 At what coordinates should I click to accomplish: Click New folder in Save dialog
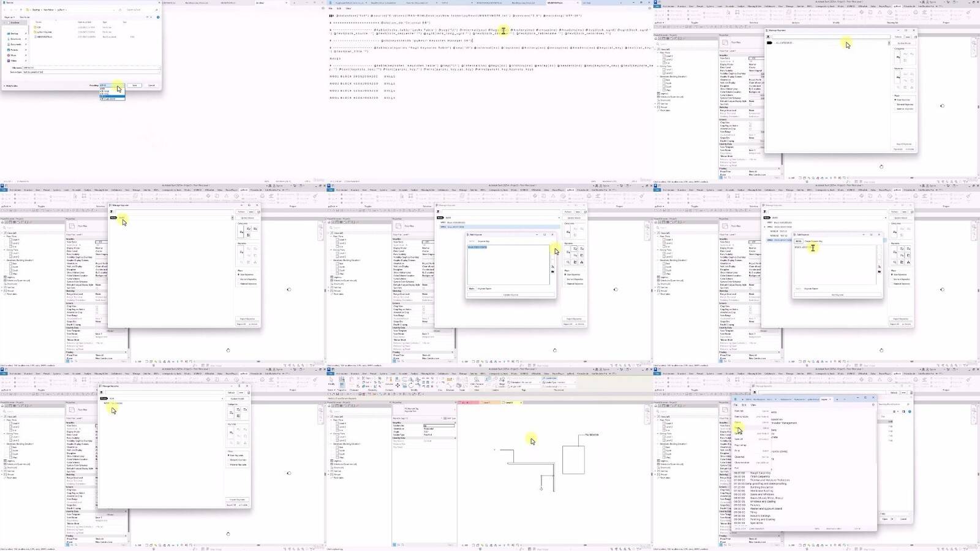point(24,17)
